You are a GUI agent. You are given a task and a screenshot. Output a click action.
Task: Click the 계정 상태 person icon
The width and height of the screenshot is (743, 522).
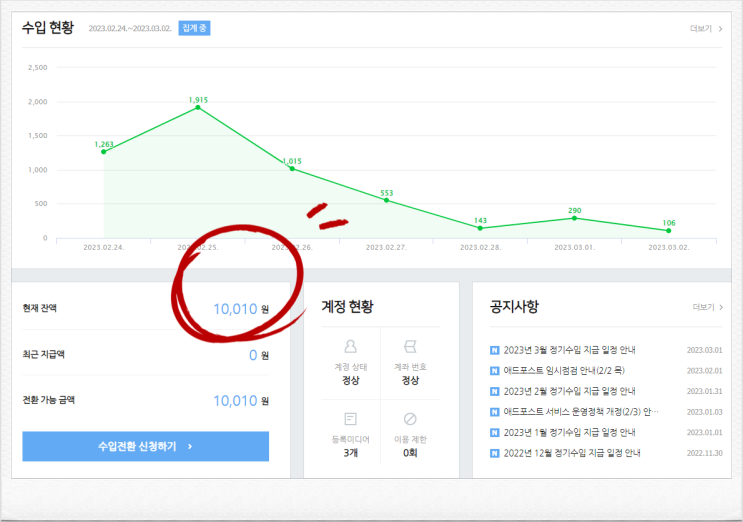[x=351, y=346]
